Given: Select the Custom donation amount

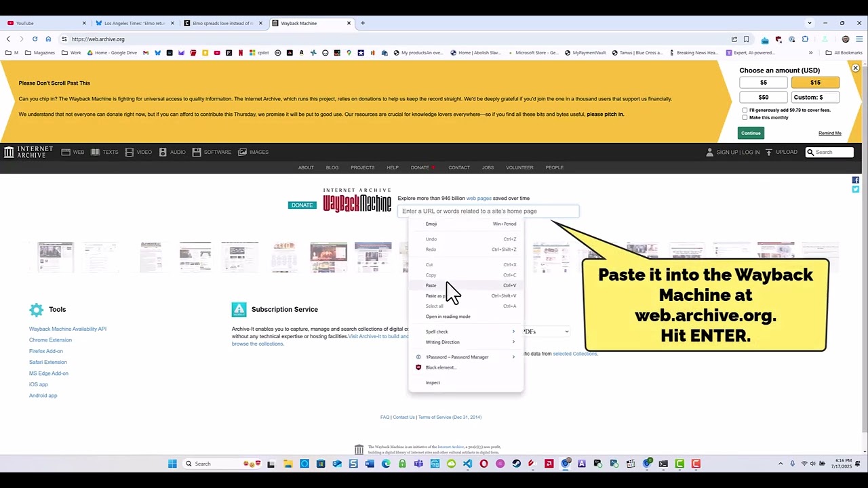Looking at the screenshot, I should 815,97.
